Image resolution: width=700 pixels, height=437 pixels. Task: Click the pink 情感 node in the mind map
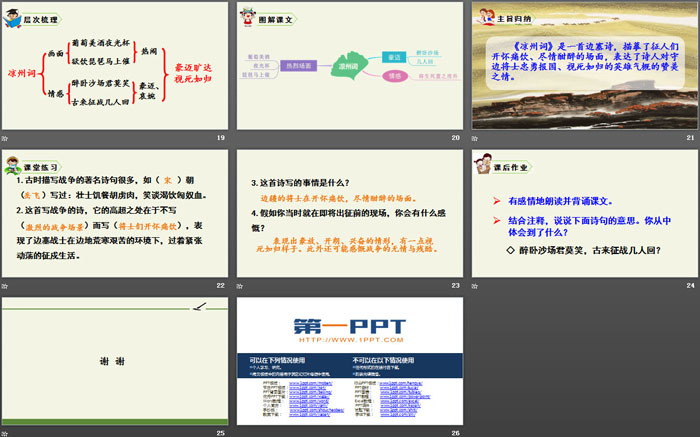(394, 74)
